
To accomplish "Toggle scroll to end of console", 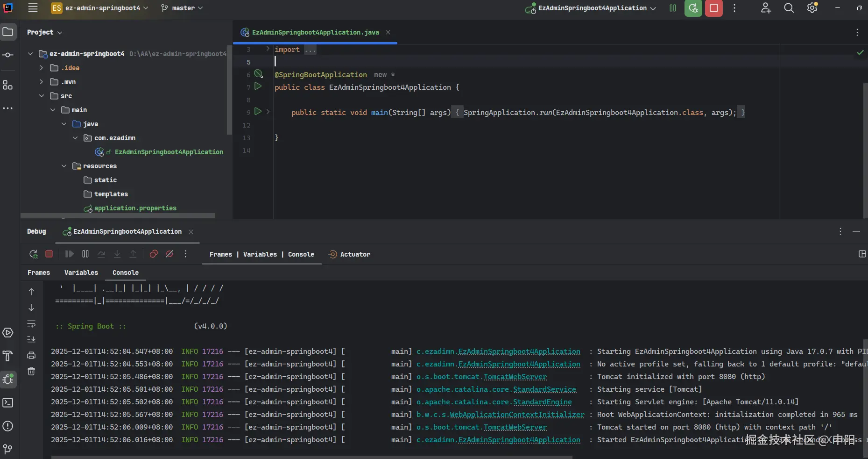I will (x=31, y=339).
